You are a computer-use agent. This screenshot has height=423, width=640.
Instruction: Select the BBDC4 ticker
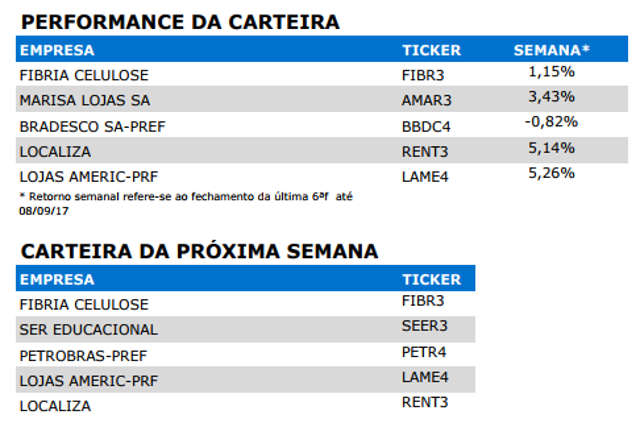point(426,127)
